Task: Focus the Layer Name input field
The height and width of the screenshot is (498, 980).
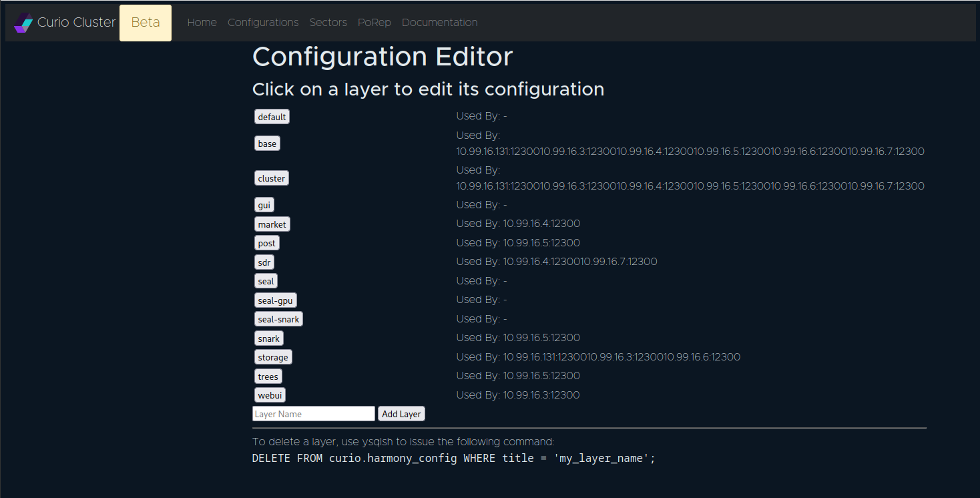Action: click(x=313, y=414)
